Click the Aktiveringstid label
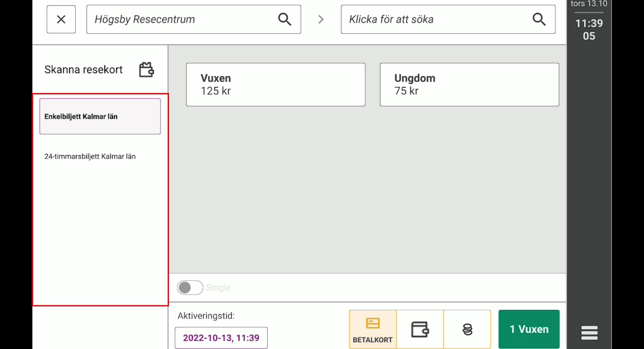 point(206,316)
